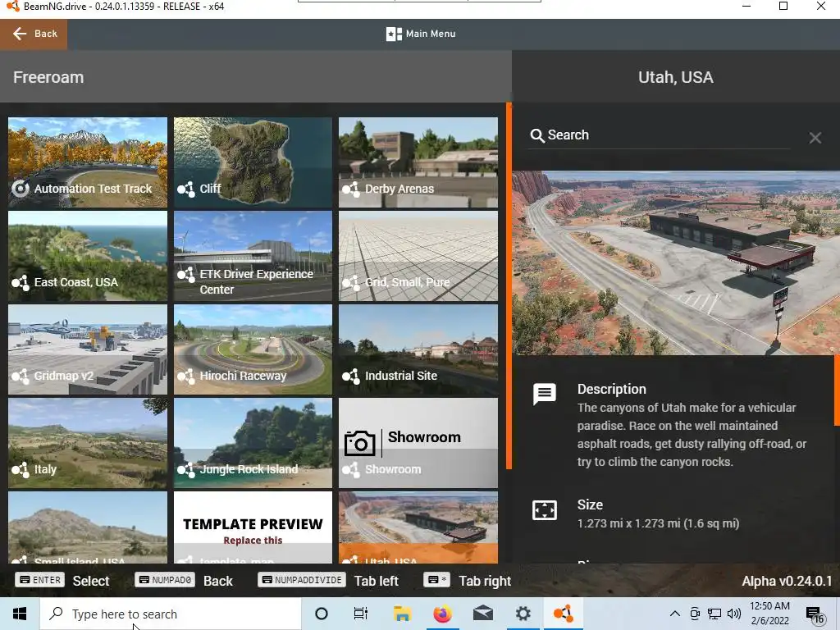The width and height of the screenshot is (840, 630).
Task: Select the Italy map
Action: (87, 443)
